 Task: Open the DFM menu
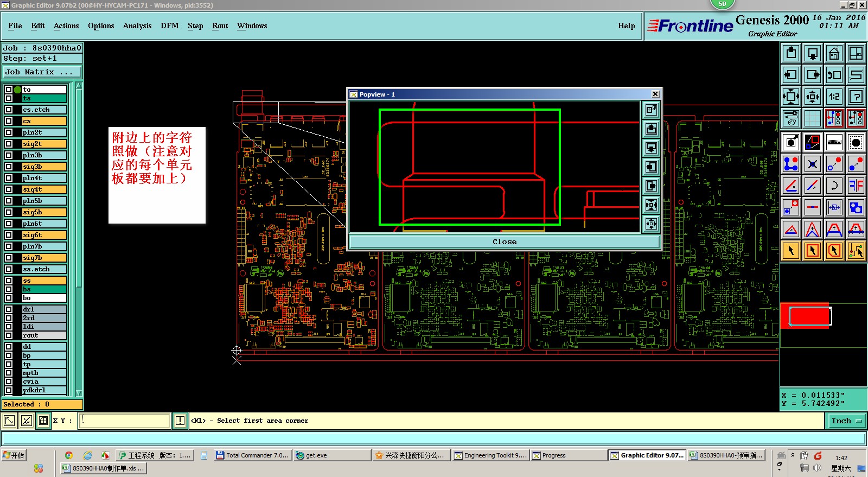click(x=169, y=26)
